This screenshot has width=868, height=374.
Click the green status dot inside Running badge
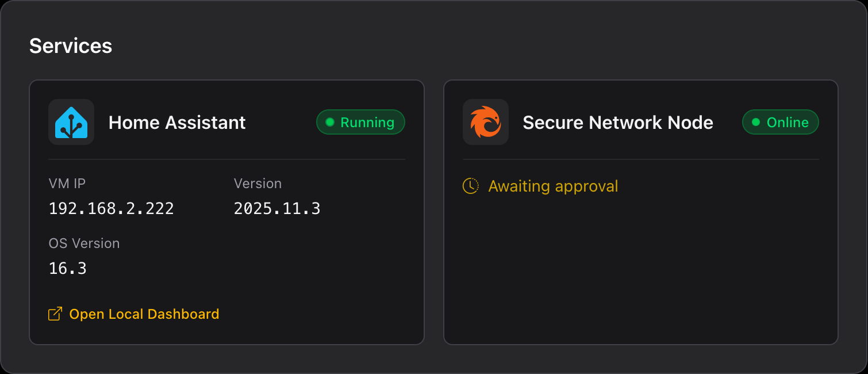pos(329,122)
